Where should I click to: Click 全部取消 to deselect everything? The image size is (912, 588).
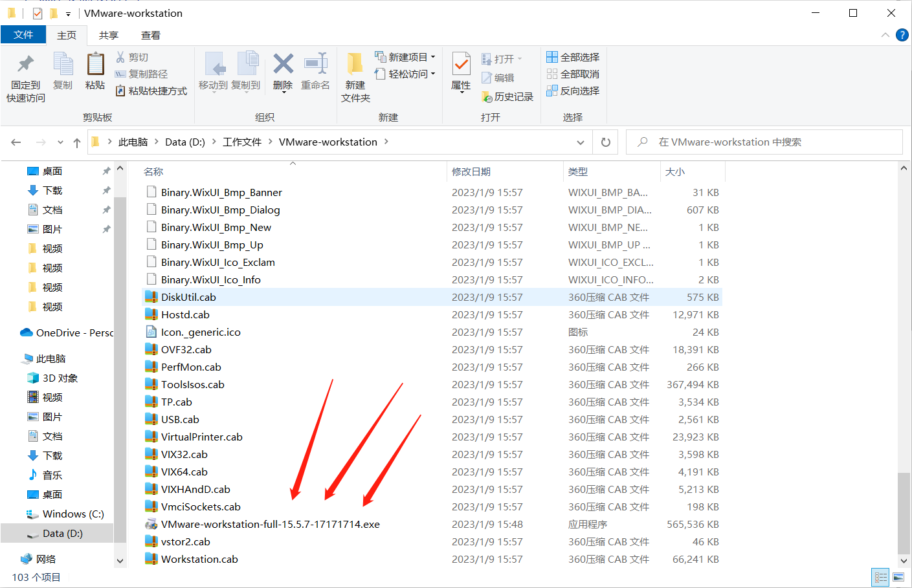tap(573, 74)
